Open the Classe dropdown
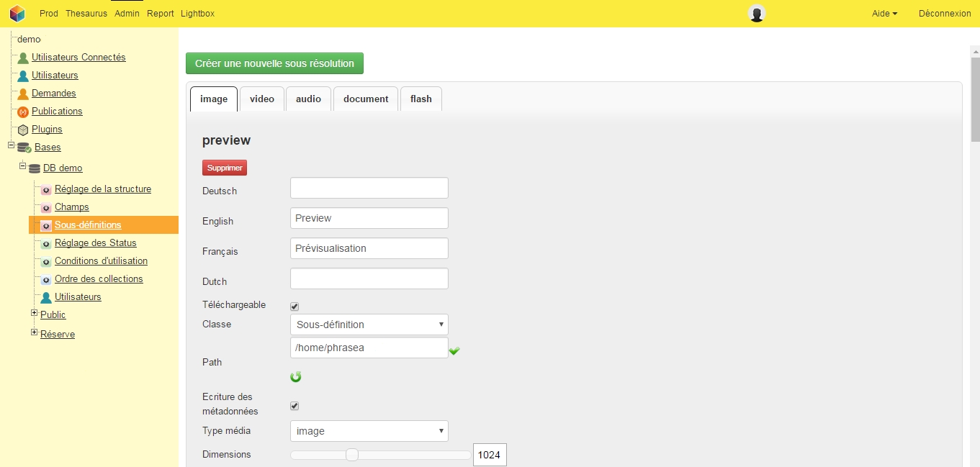The height and width of the screenshot is (467, 980). 369,325
